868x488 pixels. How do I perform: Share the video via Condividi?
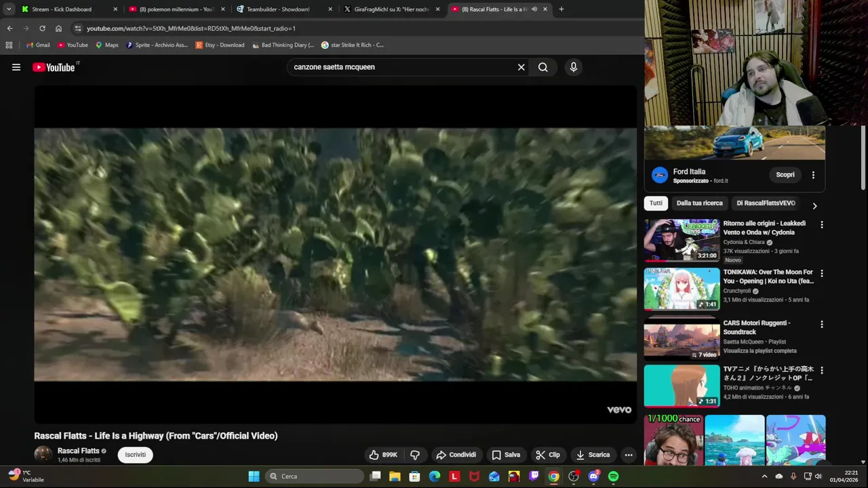coord(456,455)
